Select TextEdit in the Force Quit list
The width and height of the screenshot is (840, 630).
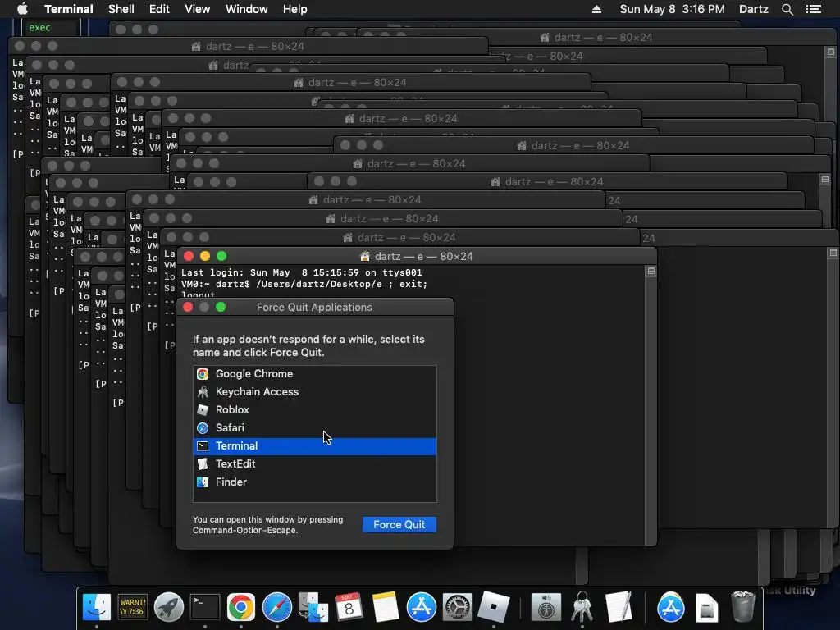pos(315,464)
